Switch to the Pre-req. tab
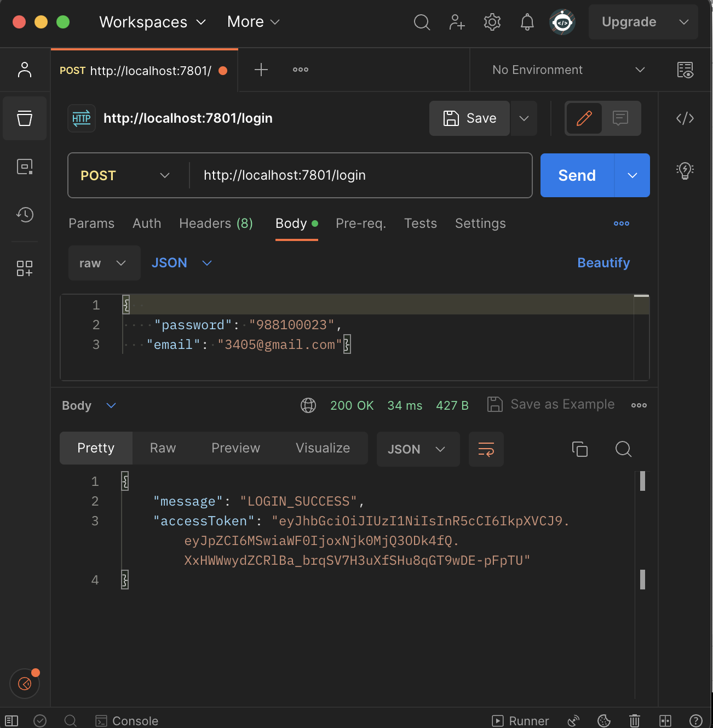Viewport: 713px width, 728px height. coord(361,223)
